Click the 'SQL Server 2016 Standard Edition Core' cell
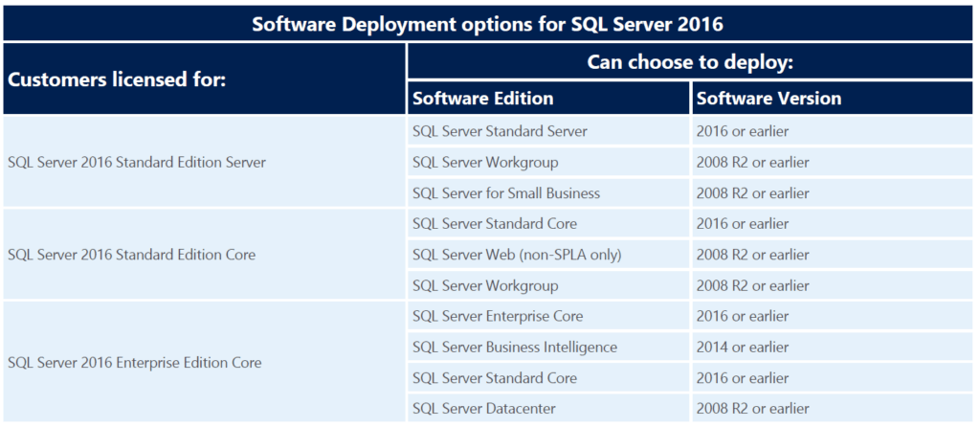Image resolution: width=980 pixels, height=427 pixels. pyautogui.click(x=131, y=255)
